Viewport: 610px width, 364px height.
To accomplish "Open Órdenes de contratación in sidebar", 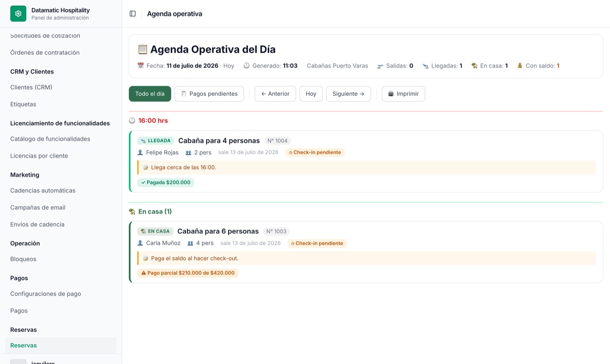I will [45, 53].
